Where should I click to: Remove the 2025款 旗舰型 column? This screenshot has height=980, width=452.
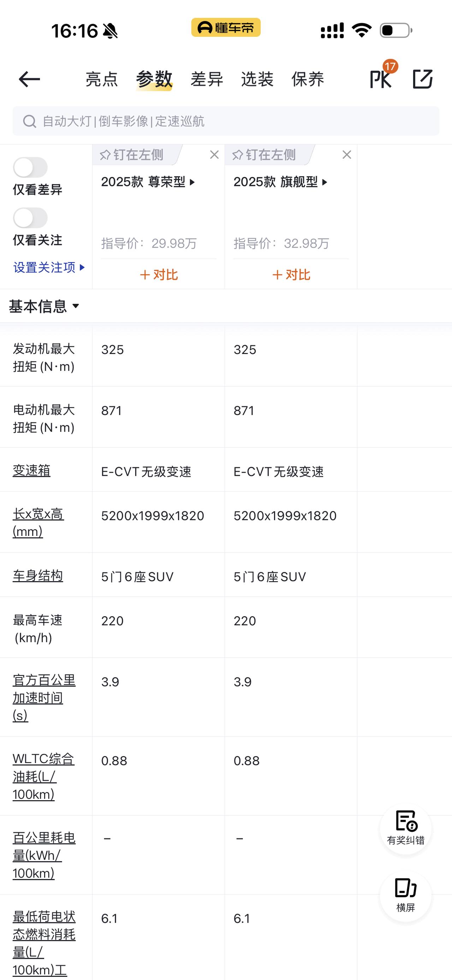pyautogui.click(x=347, y=155)
